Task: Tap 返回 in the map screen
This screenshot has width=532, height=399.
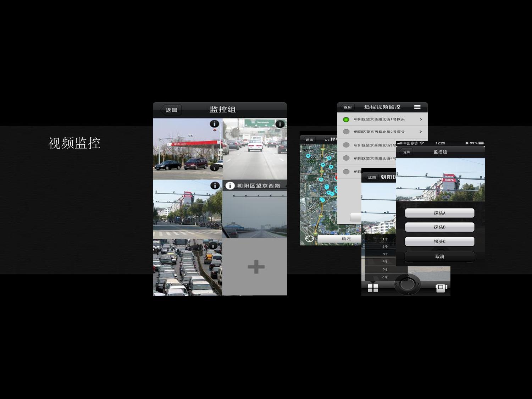Action: click(x=309, y=140)
